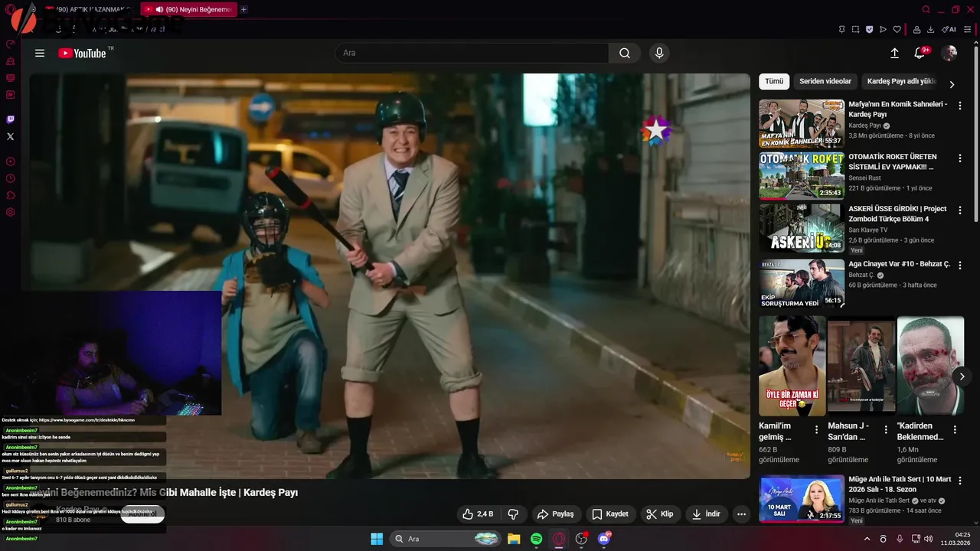Click the 'Sarı Klavye TV' channel name
This screenshot has width=980, height=551.
[x=868, y=230]
